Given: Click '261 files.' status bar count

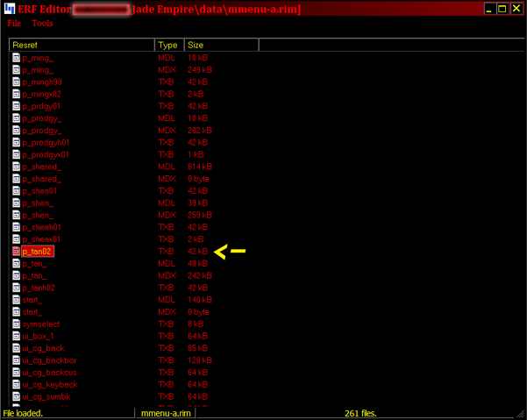Looking at the screenshot, I should pyautogui.click(x=360, y=413).
